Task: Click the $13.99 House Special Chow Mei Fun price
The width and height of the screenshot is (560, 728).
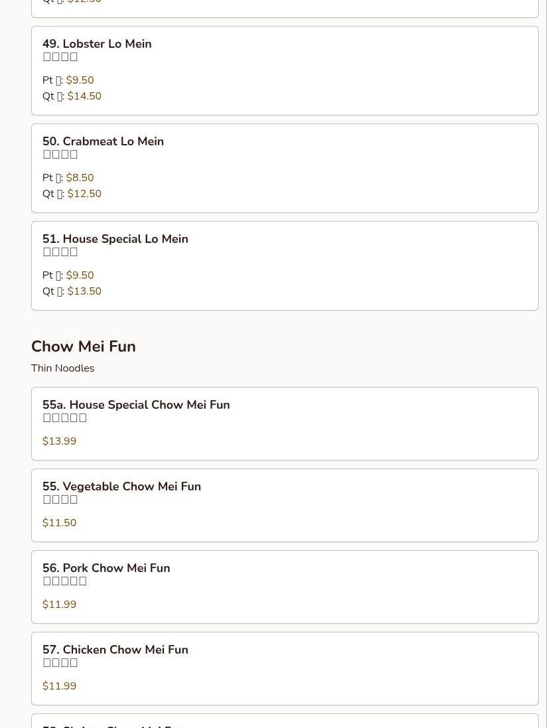Action: click(59, 441)
